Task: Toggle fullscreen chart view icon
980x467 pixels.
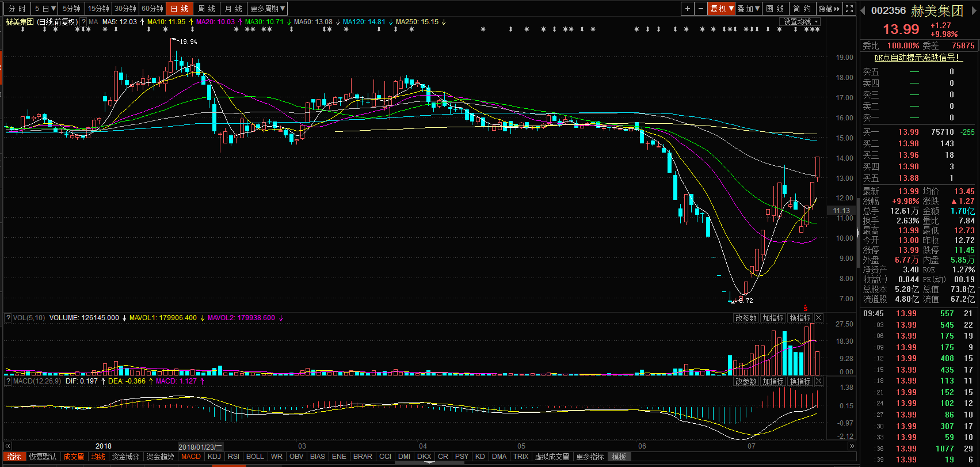Action: coord(850,9)
